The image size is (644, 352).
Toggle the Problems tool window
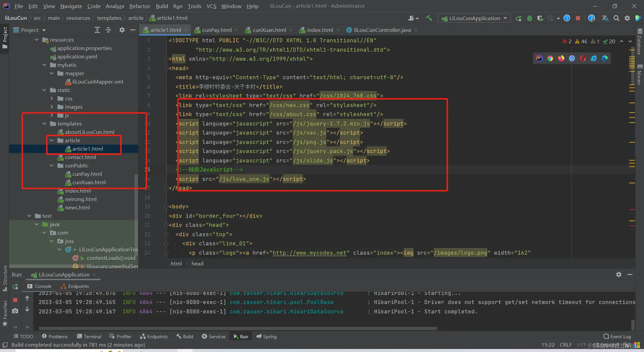pyautogui.click(x=55, y=337)
